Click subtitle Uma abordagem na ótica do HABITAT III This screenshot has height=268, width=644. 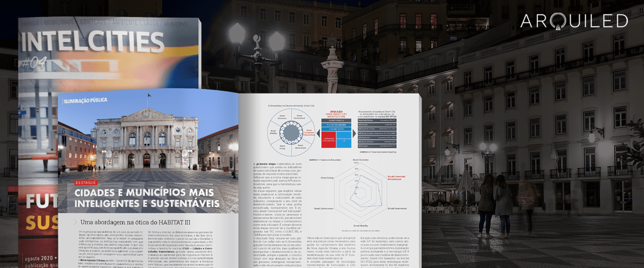point(135,222)
